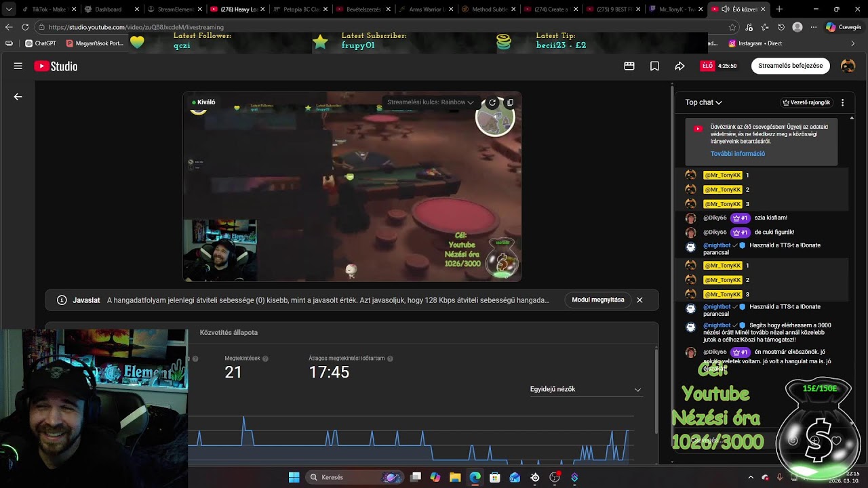
Task: Click help icon next to Megtekintések
Action: tap(265, 359)
